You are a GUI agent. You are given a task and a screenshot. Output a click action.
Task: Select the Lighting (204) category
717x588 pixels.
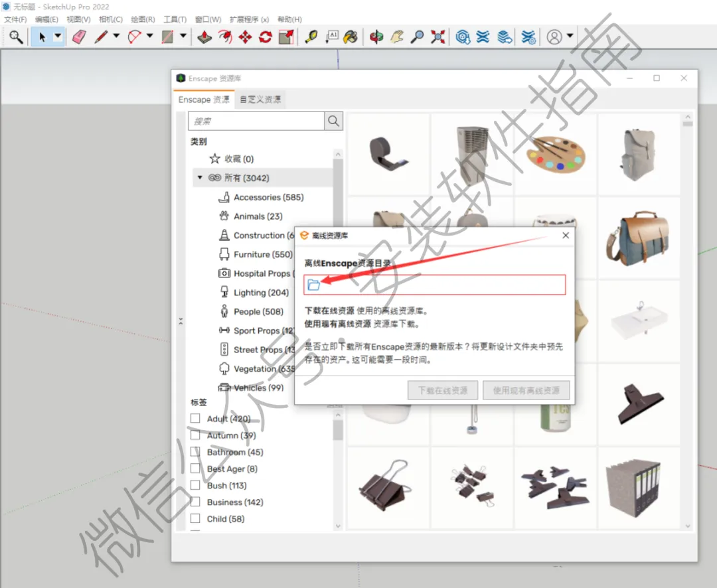254,292
